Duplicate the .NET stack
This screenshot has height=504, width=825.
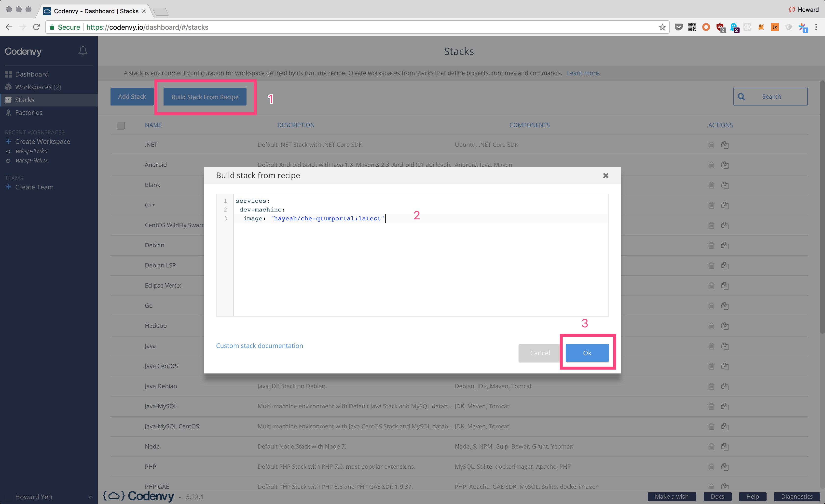click(x=725, y=145)
